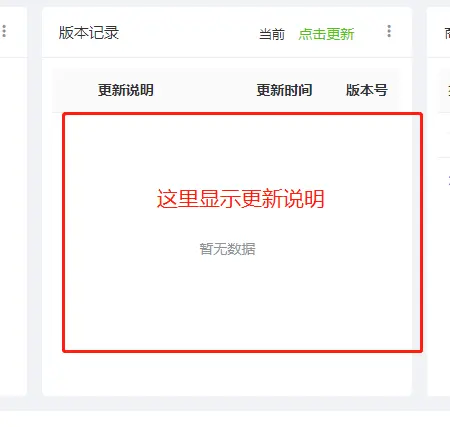Select the 版本记录 card title
The height and width of the screenshot is (427, 450).
[89, 33]
